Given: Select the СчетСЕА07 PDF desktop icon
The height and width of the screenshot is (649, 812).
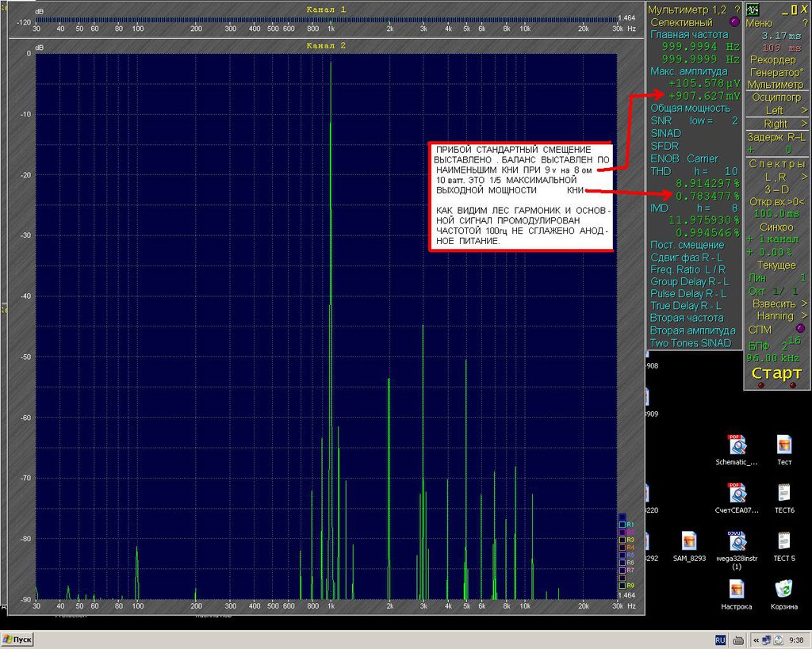Looking at the screenshot, I should [x=737, y=493].
